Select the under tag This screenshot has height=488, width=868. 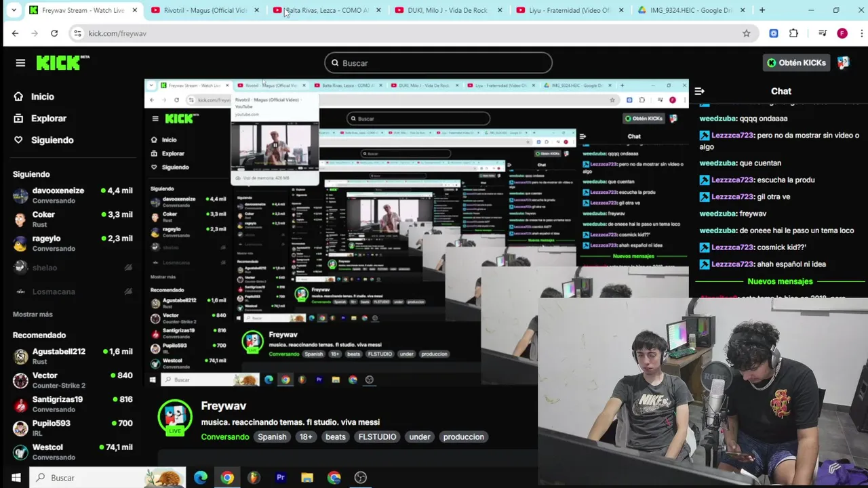420,437
